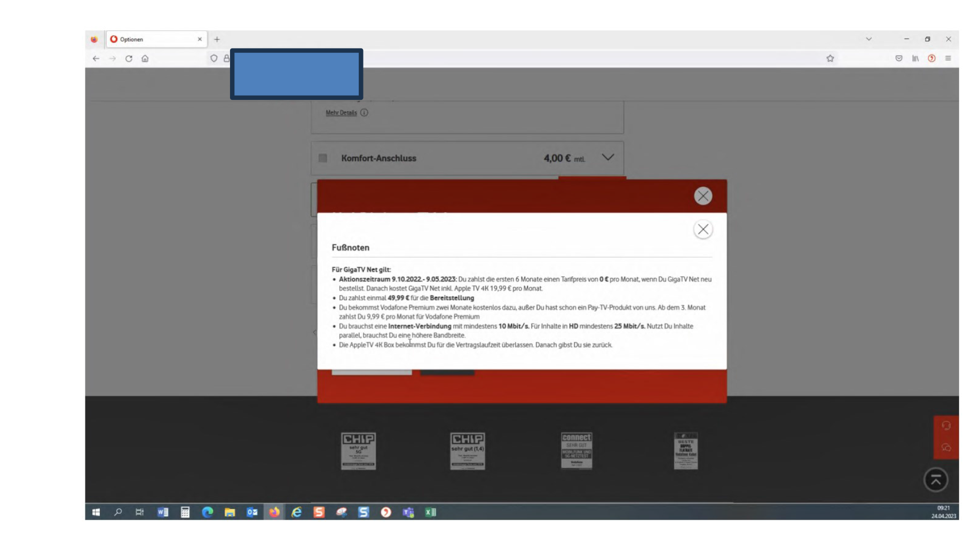Open Excel from the Windows taskbar
Screen dimensions: 980x547
430,512
